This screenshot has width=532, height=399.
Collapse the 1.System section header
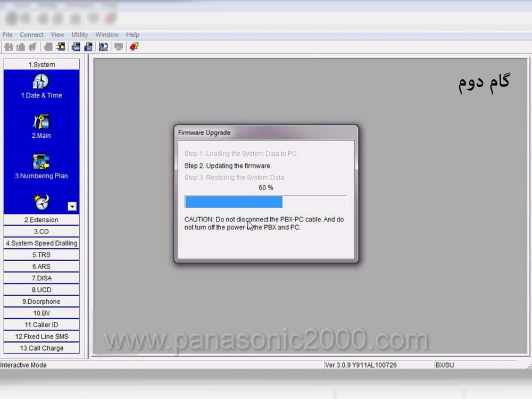(x=41, y=64)
